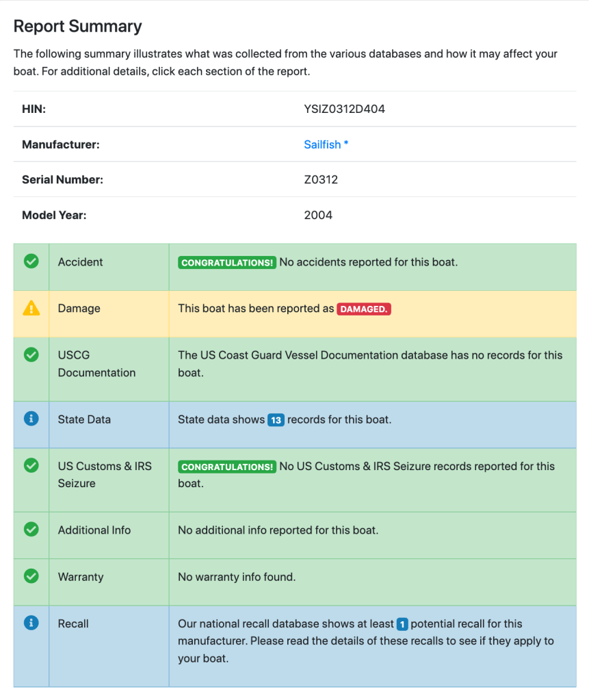Click the checkmark beside US Customs & IRS Seizure
589x700 pixels.
(x=31, y=465)
